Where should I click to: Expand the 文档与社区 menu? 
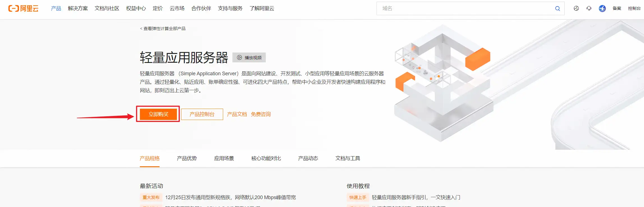(107, 8)
